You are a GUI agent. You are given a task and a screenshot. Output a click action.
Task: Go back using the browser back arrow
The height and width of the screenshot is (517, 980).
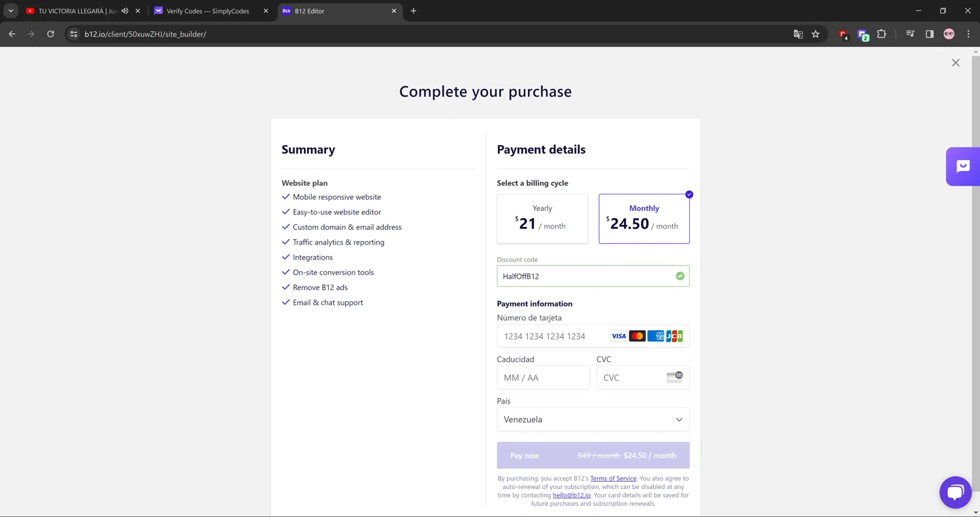click(x=12, y=34)
